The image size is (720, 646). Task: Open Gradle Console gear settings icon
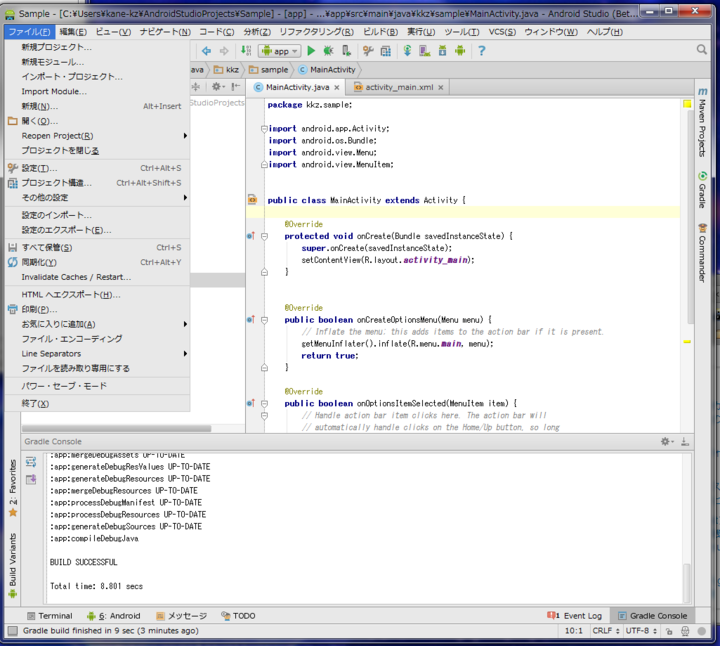[x=667, y=442]
